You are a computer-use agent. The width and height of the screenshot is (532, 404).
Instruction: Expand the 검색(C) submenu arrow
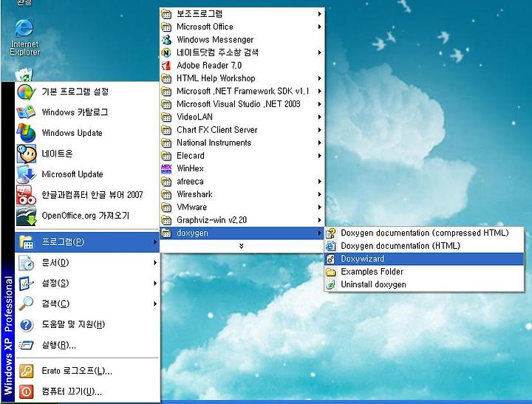tap(155, 304)
